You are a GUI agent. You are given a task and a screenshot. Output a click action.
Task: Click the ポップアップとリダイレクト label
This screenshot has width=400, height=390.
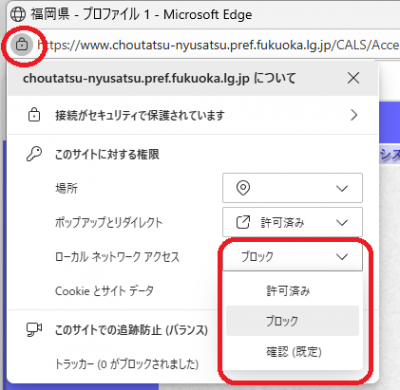click(109, 222)
